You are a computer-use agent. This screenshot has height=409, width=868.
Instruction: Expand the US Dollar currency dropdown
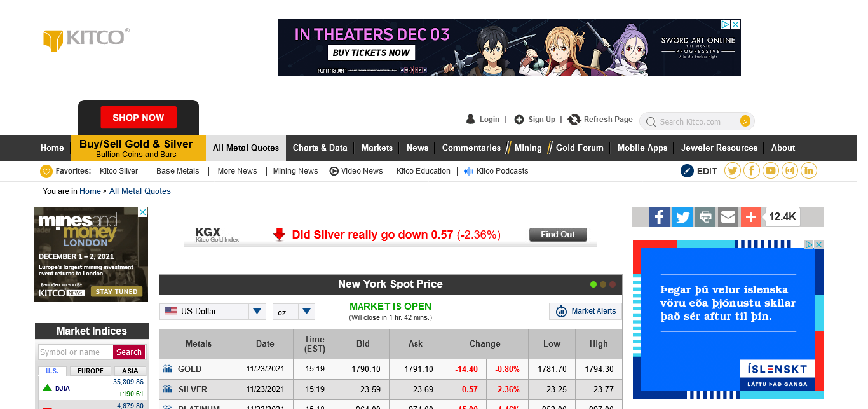(257, 312)
